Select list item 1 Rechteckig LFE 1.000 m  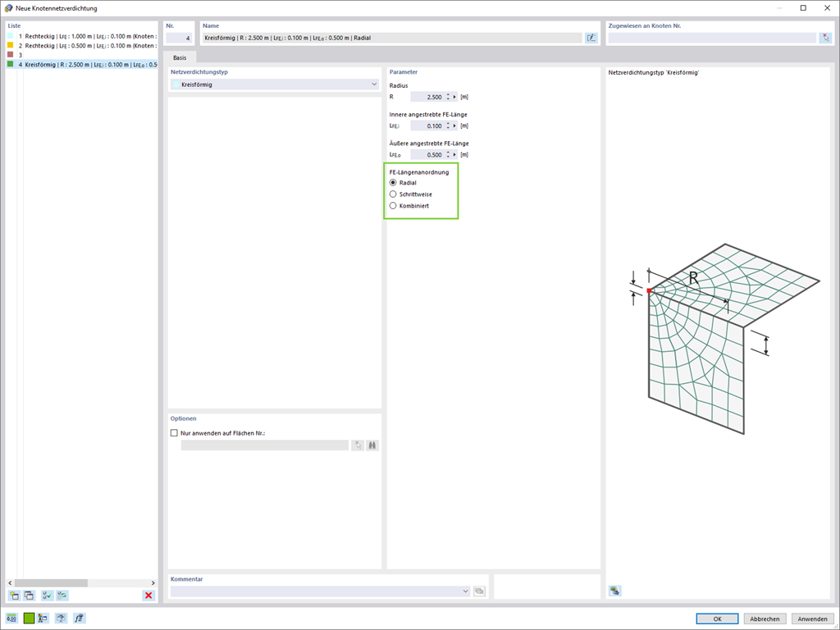pyautogui.click(x=82, y=36)
